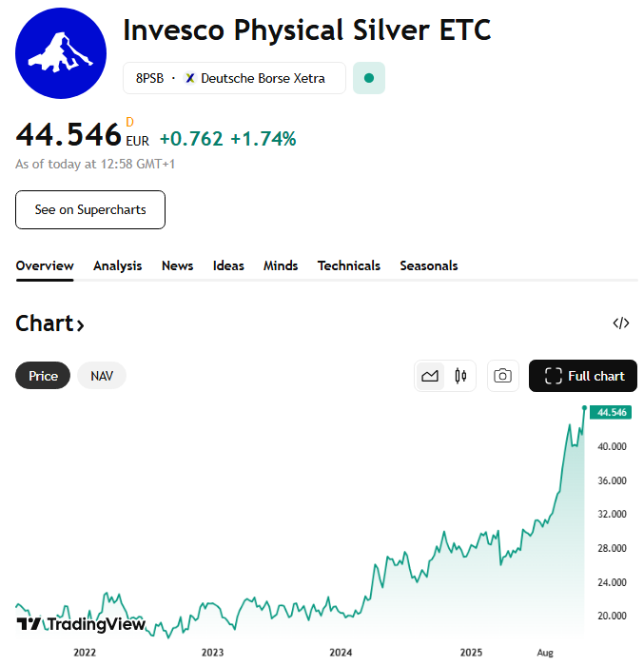Click the See on Supercharts button

tap(90, 209)
